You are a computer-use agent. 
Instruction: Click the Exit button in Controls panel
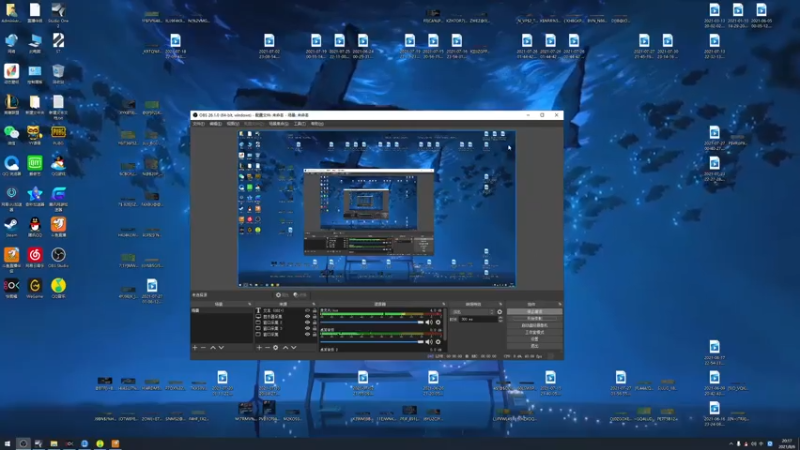[535, 346]
